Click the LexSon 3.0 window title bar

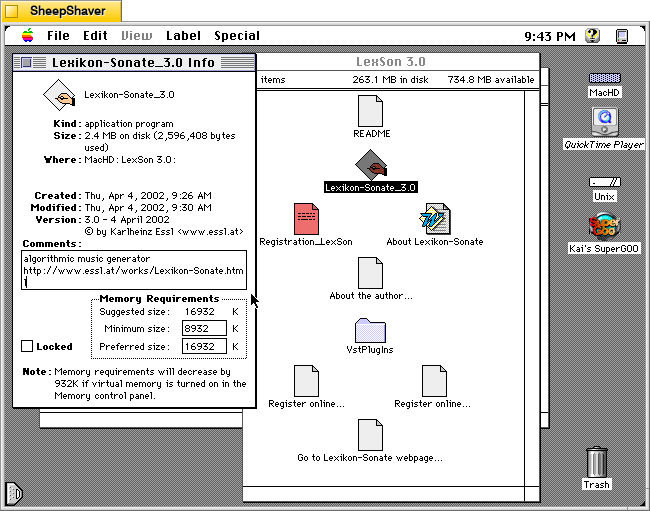pyautogui.click(x=391, y=62)
